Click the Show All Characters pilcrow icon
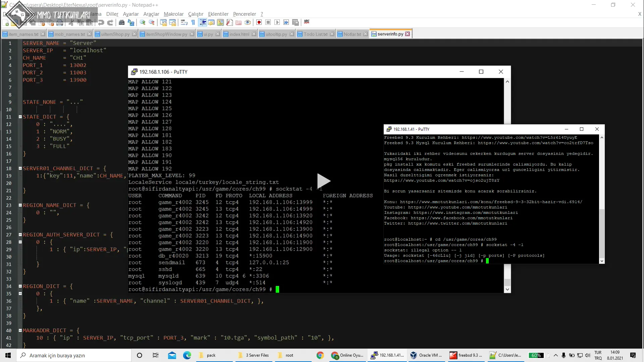Image resolution: width=644 pixels, height=362 pixels. click(193, 22)
